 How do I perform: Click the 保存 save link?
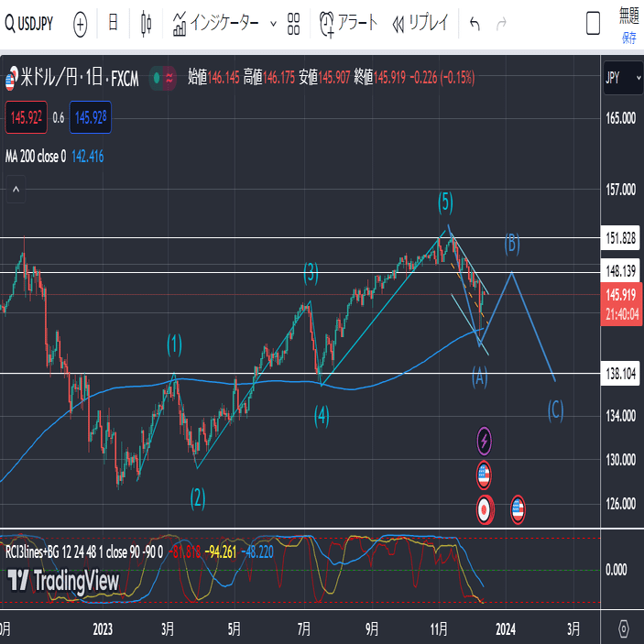[628, 38]
